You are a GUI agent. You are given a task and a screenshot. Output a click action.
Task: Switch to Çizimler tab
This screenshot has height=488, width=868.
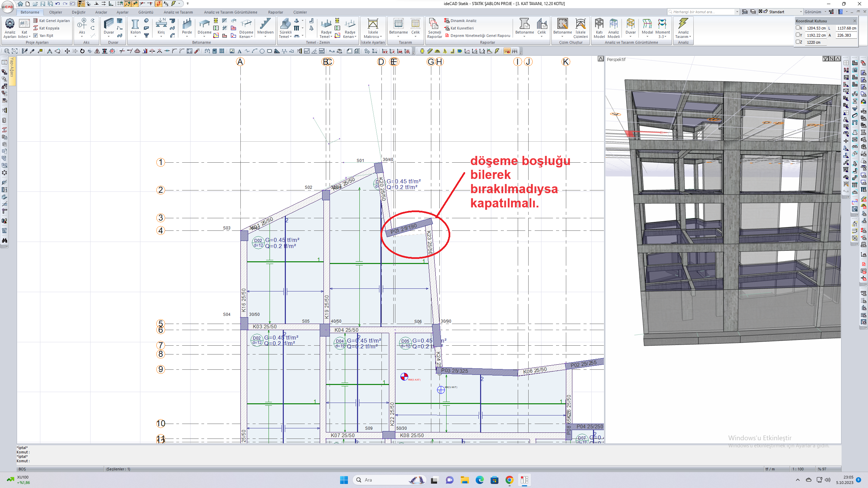pos(300,12)
